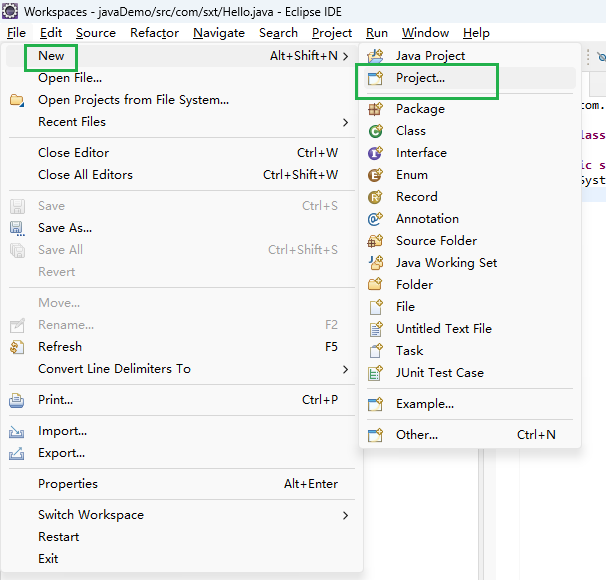606x580 pixels.
Task: Select Save As... entry
Action: 181,228
